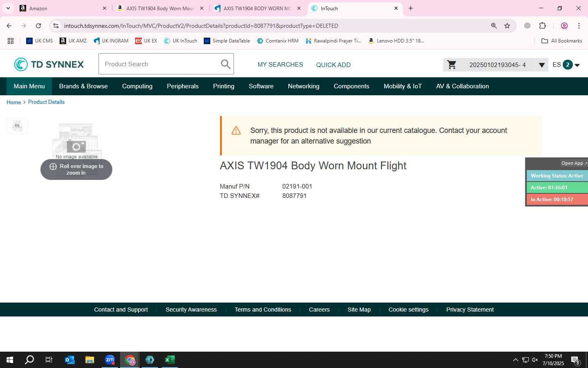Open Careers footer link

pos(319,310)
